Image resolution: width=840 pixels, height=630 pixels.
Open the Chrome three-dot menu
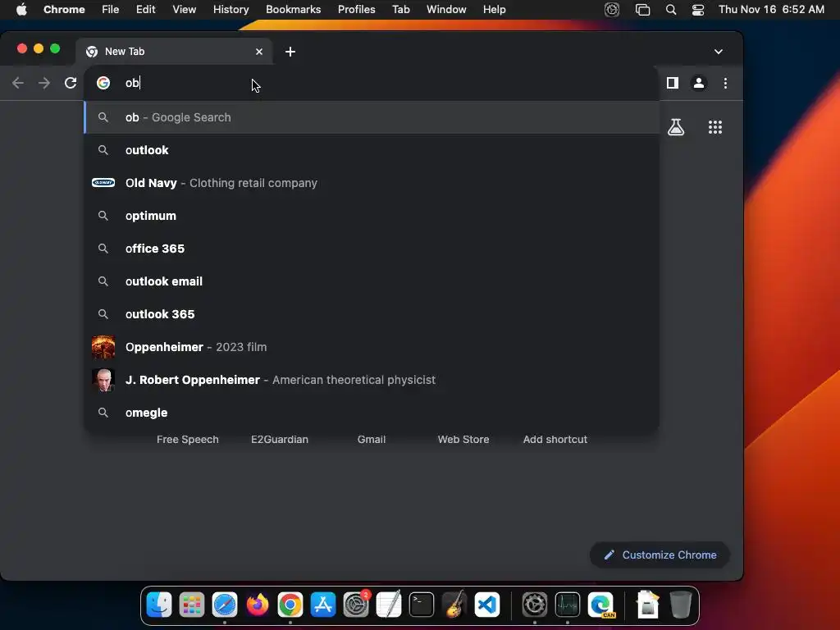725,83
